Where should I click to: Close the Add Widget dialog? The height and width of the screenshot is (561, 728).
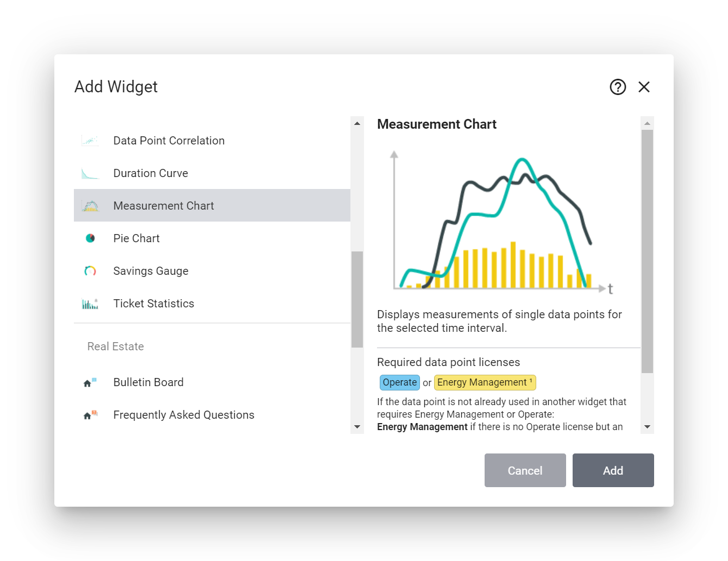click(x=644, y=87)
